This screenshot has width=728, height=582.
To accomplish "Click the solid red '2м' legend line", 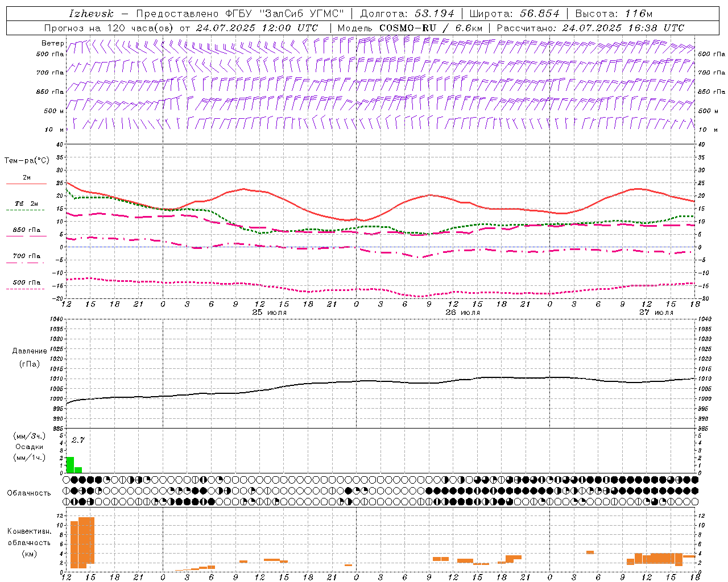I will click(26, 184).
